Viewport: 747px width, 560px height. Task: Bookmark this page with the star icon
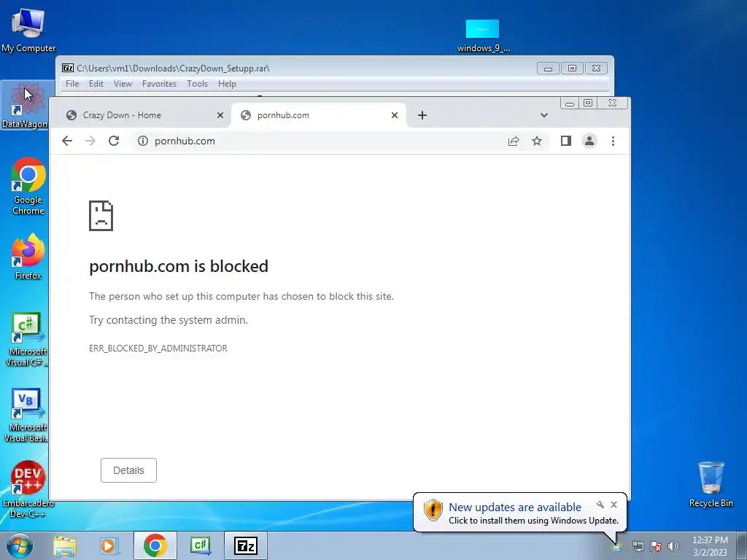coord(537,141)
